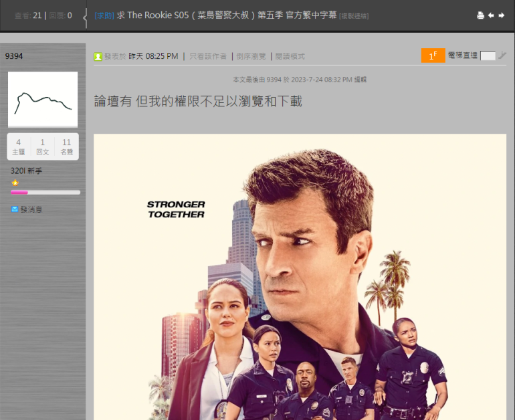Click the last edited 2023-7-24 08:32 PM note
This screenshot has width=515, height=420.
(x=300, y=80)
